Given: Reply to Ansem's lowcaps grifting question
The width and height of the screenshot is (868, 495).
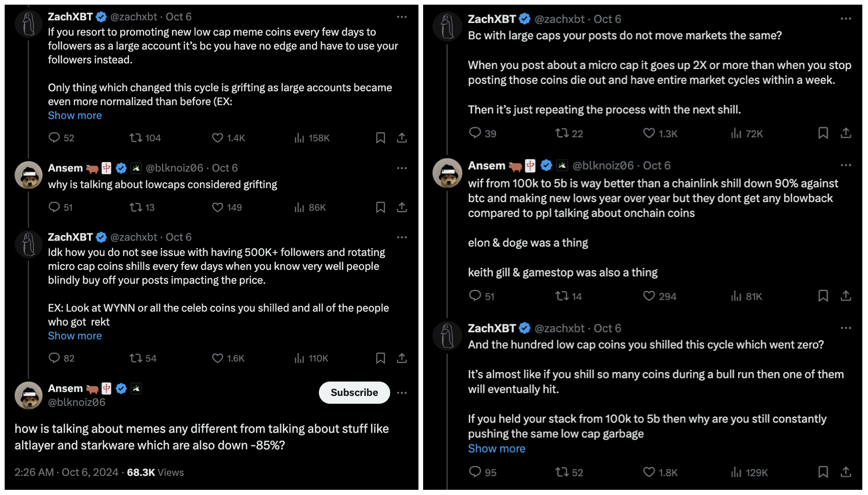Looking at the screenshot, I should click(54, 207).
